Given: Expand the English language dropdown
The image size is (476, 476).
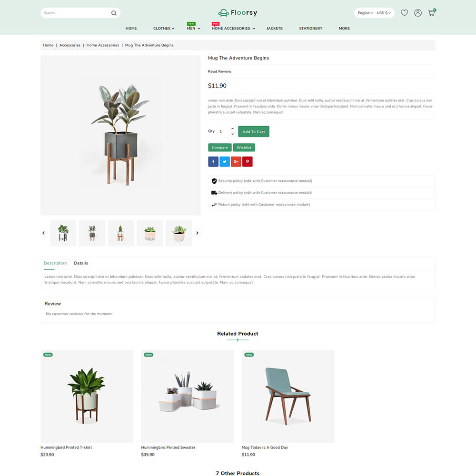Looking at the screenshot, I should pos(365,13).
